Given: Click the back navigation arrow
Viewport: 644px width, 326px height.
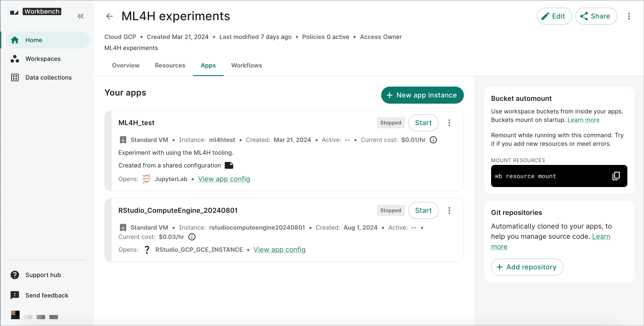Looking at the screenshot, I should tap(109, 16).
